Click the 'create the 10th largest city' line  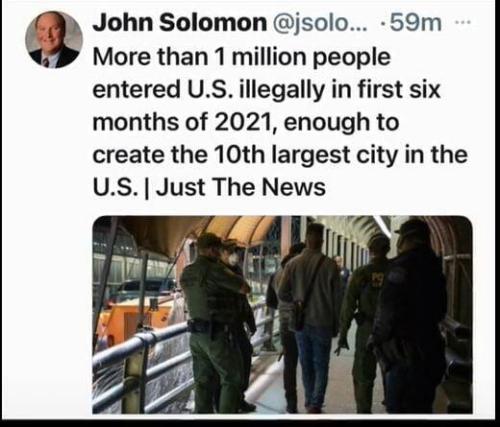click(x=280, y=155)
